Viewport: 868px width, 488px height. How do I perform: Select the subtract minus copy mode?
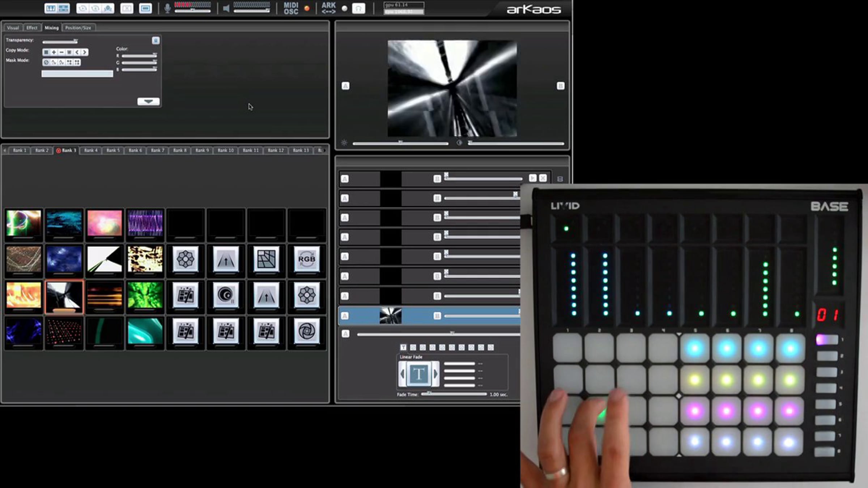point(61,52)
